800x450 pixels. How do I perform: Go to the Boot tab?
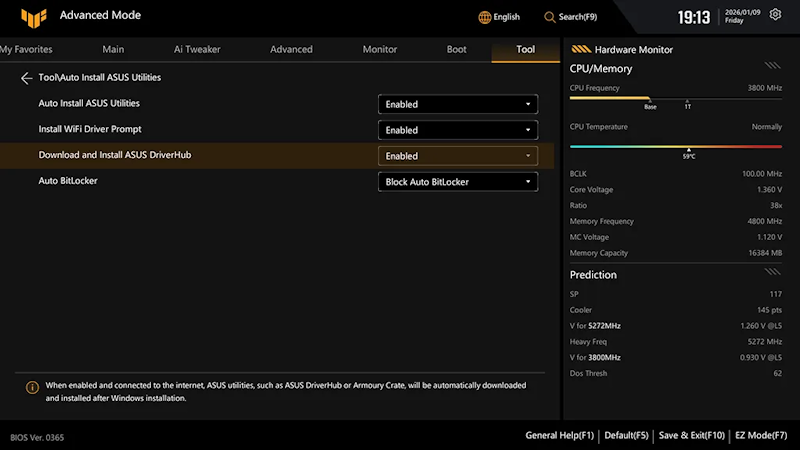tap(457, 49)
